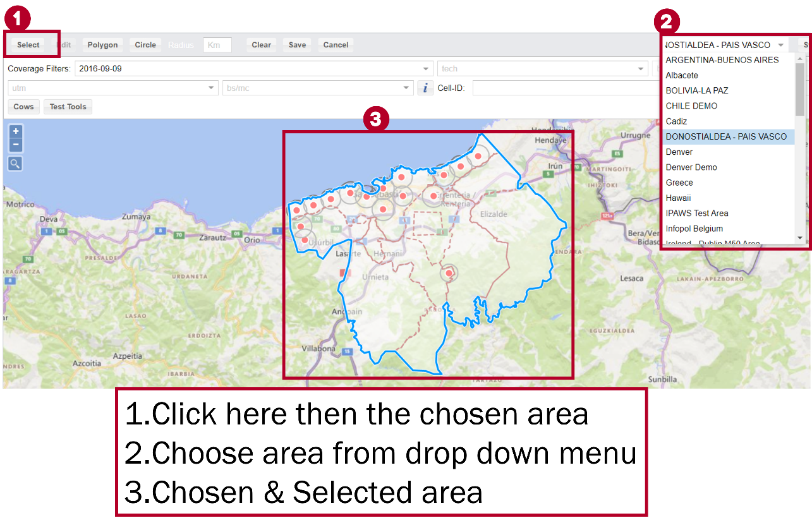Activate the Polygon drawing button

click(102, 45)
